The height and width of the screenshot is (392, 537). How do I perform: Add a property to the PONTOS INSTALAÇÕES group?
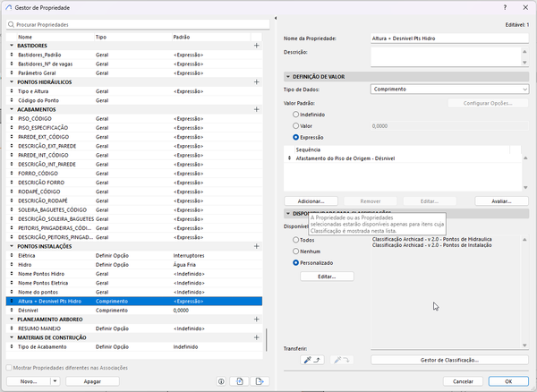(257, 246)
